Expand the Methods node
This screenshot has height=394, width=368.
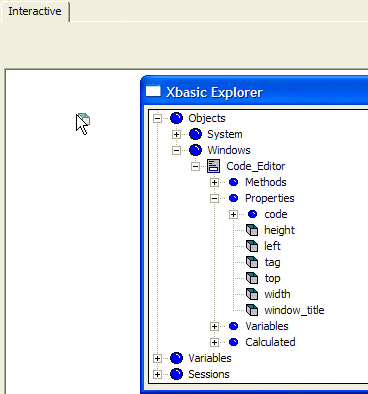tap(214, 182)
